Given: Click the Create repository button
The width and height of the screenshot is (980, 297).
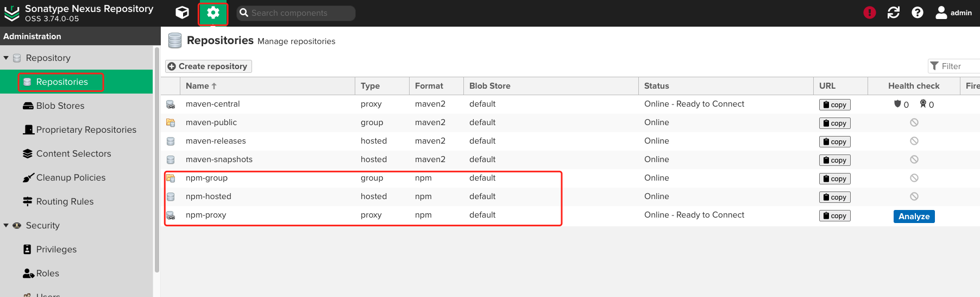Looking at the screenshot, I should pos(209,66).
